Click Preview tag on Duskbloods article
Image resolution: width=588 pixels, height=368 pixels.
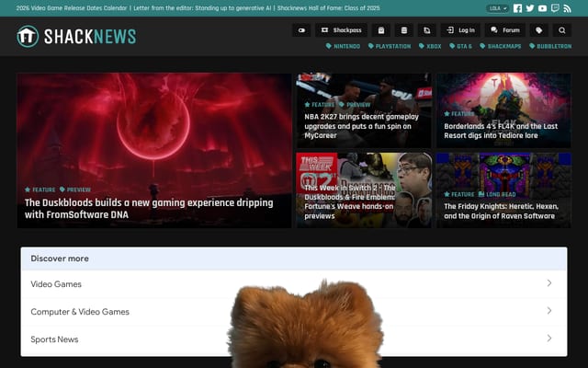(75, 190)
